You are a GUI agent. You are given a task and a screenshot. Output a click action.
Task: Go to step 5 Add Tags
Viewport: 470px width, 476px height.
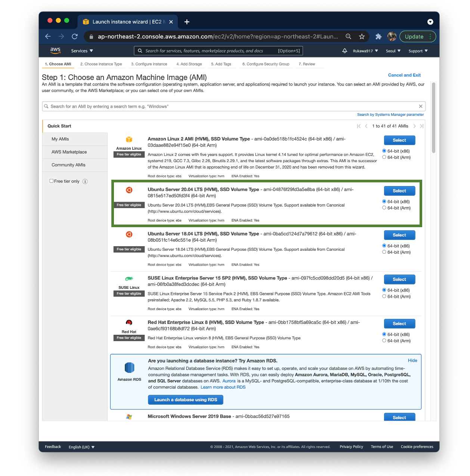[x=221, y=64]
